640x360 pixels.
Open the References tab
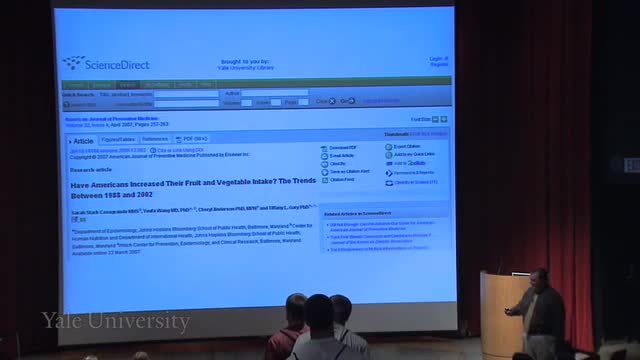tap(155, 139)
